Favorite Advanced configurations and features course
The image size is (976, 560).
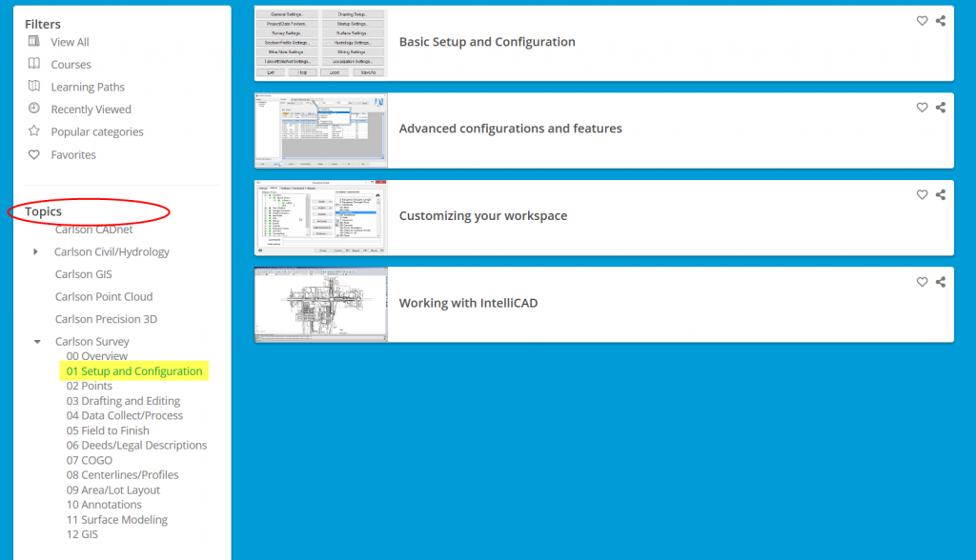(922, 107)
